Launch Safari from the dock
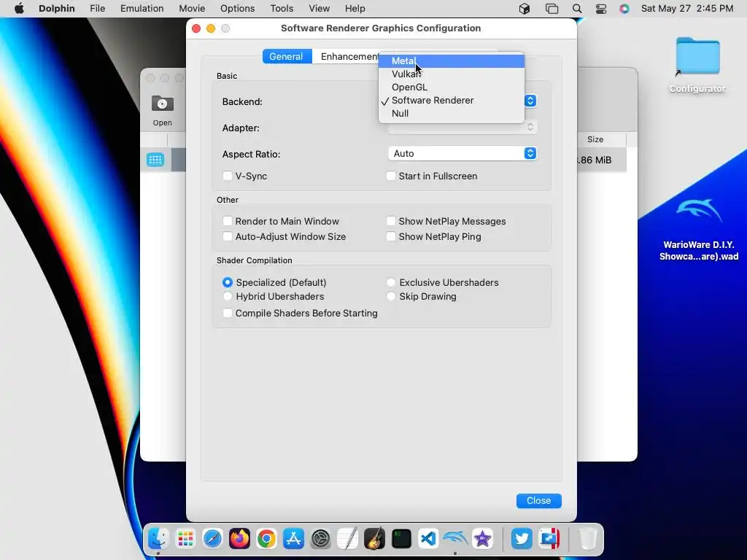 click(212, 539)
